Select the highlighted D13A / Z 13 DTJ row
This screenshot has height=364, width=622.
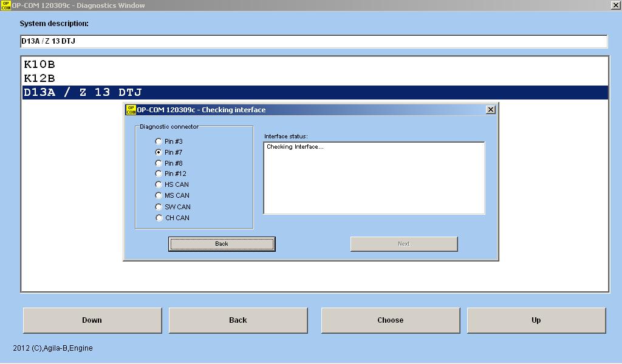315,92
